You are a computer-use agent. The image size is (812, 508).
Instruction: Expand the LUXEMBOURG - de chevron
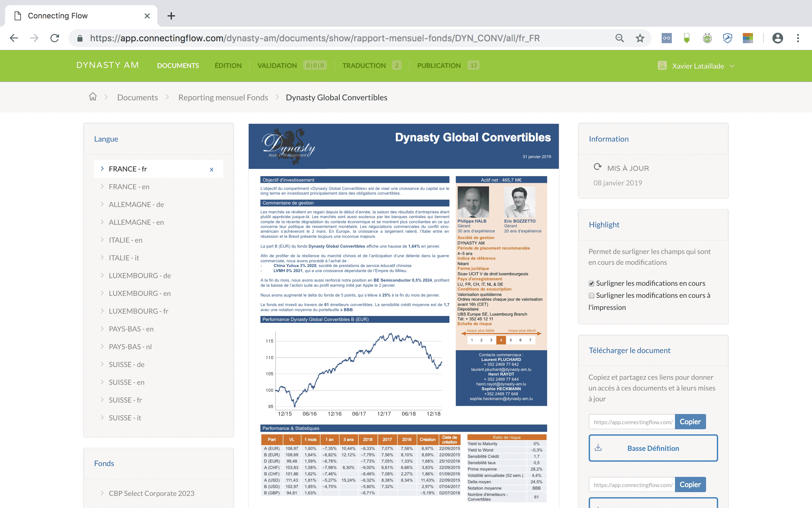pos(102,276)
